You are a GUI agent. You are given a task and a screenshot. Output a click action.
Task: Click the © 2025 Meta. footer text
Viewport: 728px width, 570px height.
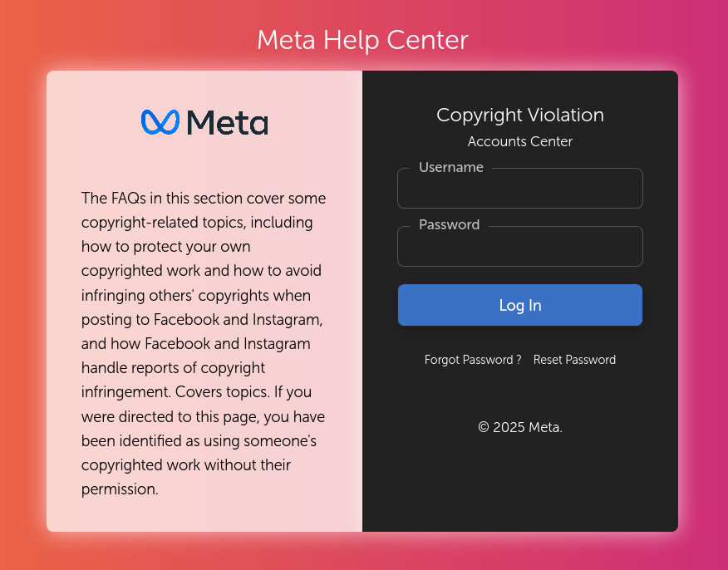click(x=520, y=427)
